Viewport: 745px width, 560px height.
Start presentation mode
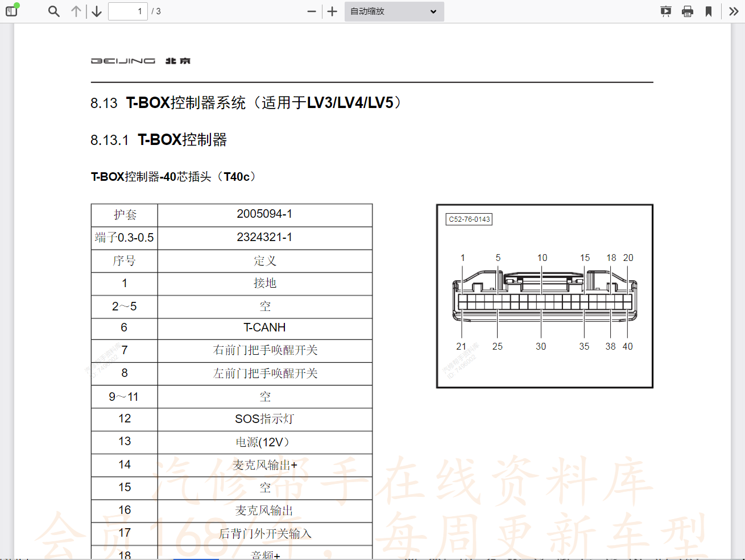pos(665,11)
